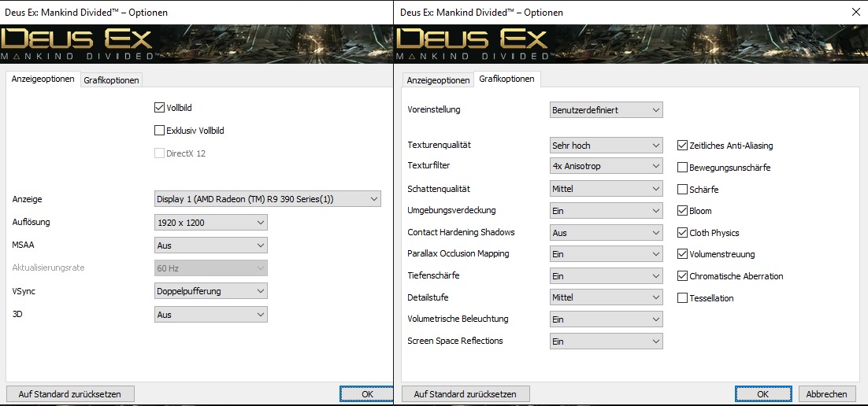
Task: Open Tiefenschärfe dropdown
Action: point(606,276)
